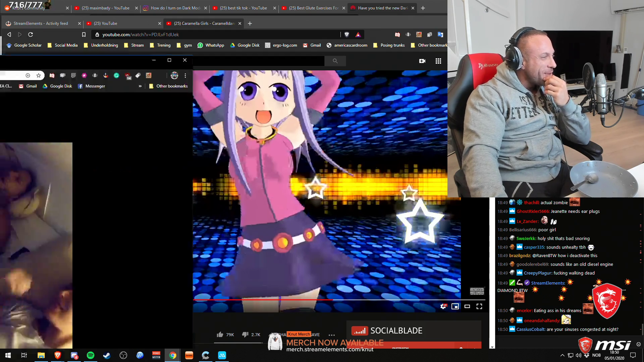Switch video to theater mode

pos(467,306)
